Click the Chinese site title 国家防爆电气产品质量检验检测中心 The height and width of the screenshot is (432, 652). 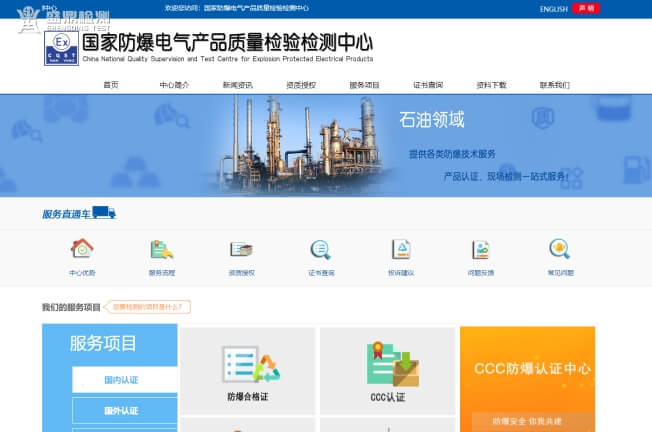point(227,42)
